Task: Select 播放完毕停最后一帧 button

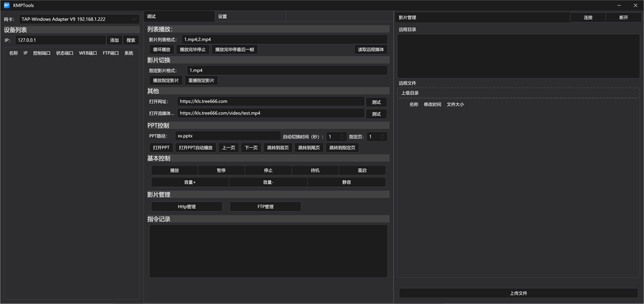Action: [235, 50]
